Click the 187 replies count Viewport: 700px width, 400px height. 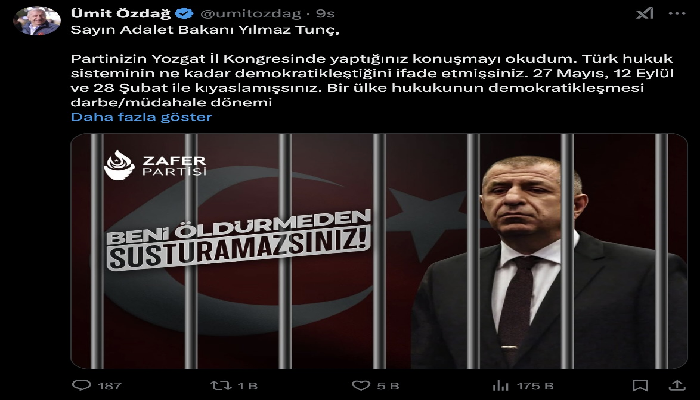pos(109,385)
